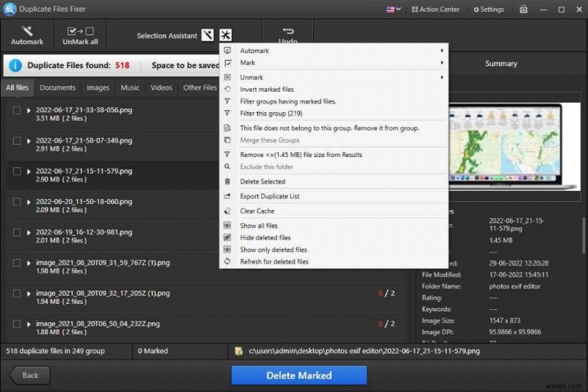Click the checkmark icon beside Mark
This screenshot has height=392, width=588.
[x=227, y=62]
